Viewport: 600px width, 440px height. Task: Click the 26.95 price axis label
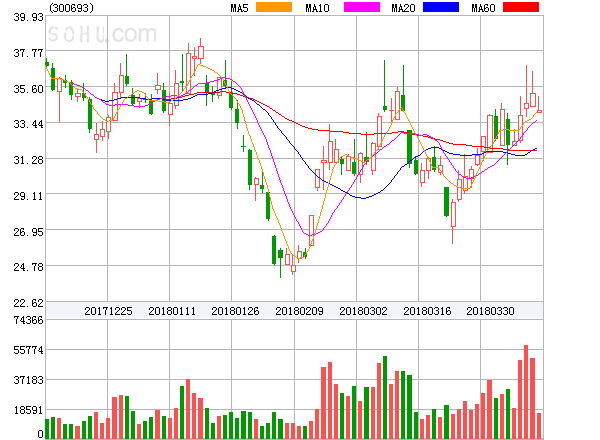pos(28,231)
